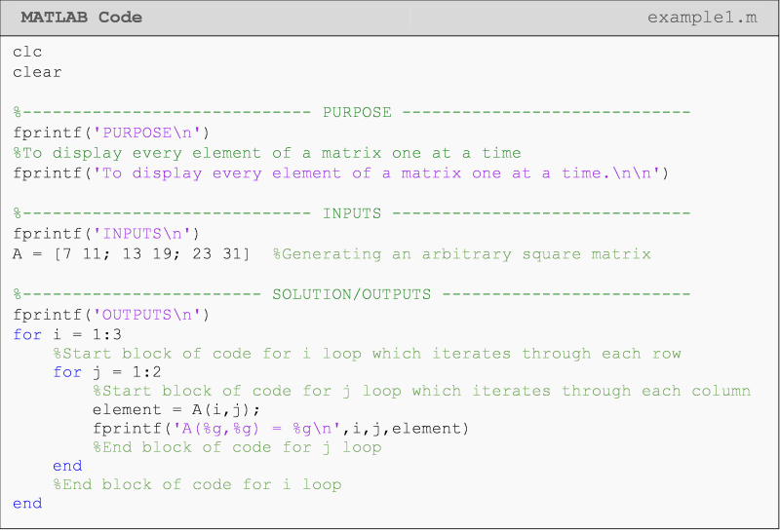Click the 'for i = 1:3' line

coord(67,334)
